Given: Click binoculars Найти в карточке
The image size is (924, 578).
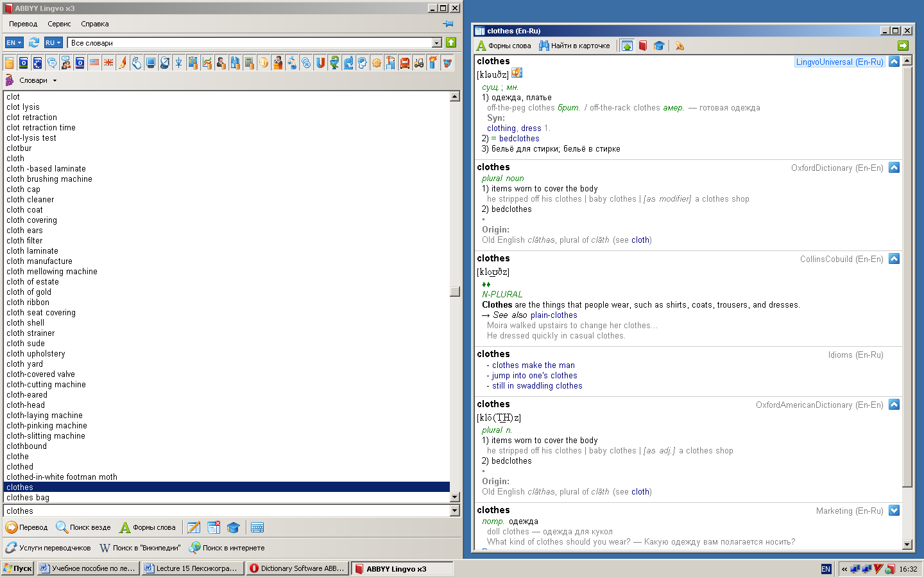Looking at the screenshot, I should click(x=574, y=46).
